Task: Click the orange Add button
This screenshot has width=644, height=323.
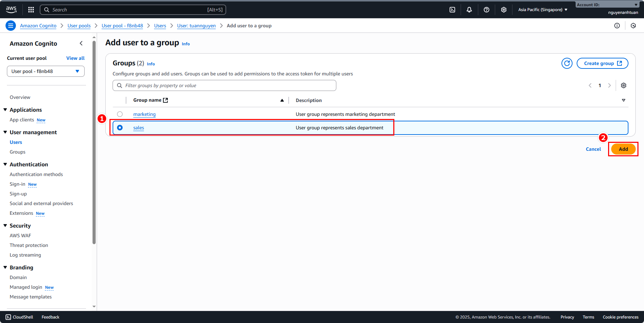Action: click(623, 149)
